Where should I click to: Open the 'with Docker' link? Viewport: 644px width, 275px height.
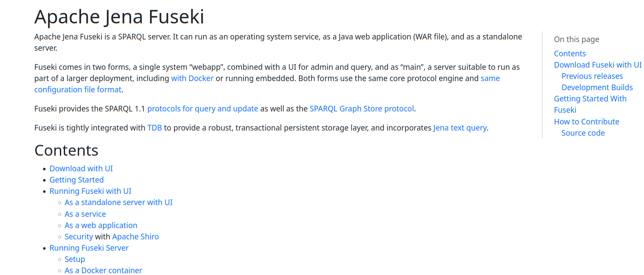click(192, 79)
